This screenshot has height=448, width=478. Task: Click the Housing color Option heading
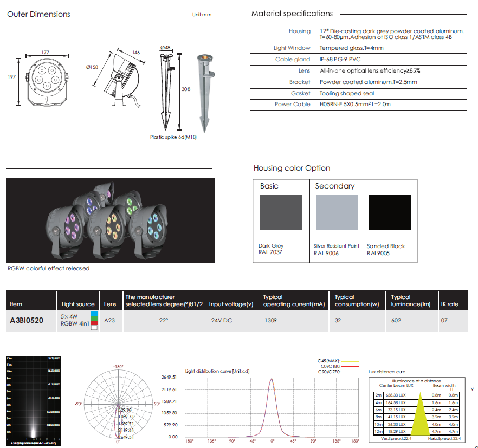(292, 168)
